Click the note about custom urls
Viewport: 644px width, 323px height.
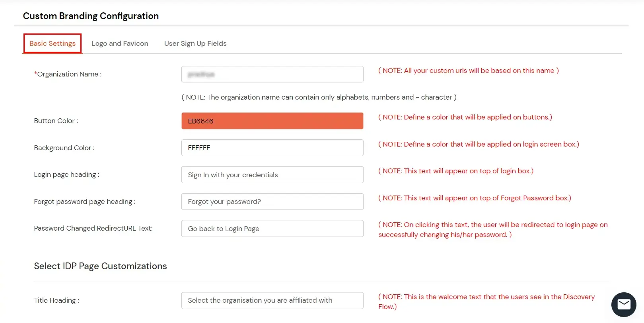tap(469, 70)
